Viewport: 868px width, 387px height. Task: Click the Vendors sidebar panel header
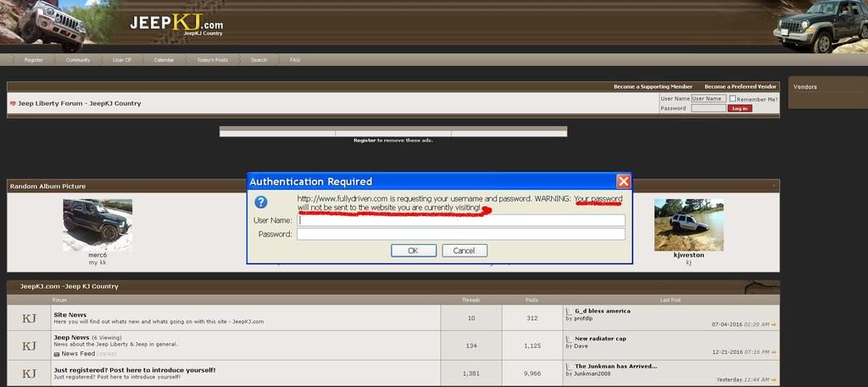(x=805, y=86)
